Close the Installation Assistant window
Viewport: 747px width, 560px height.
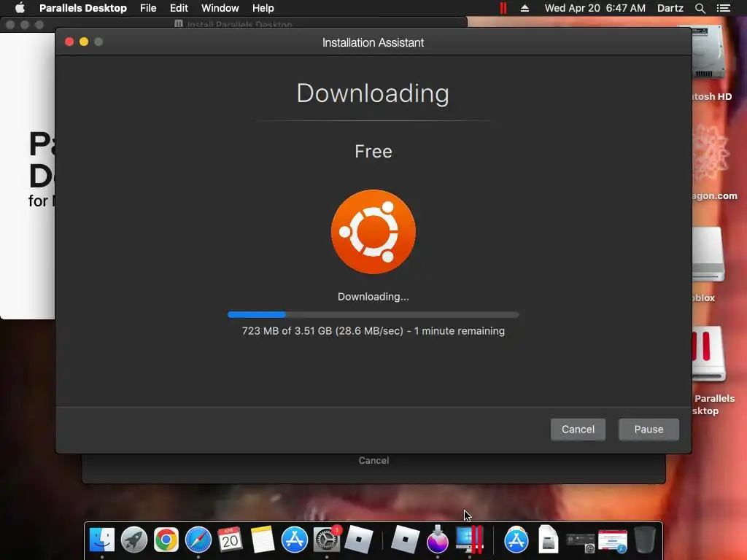[x=69, y=42]
